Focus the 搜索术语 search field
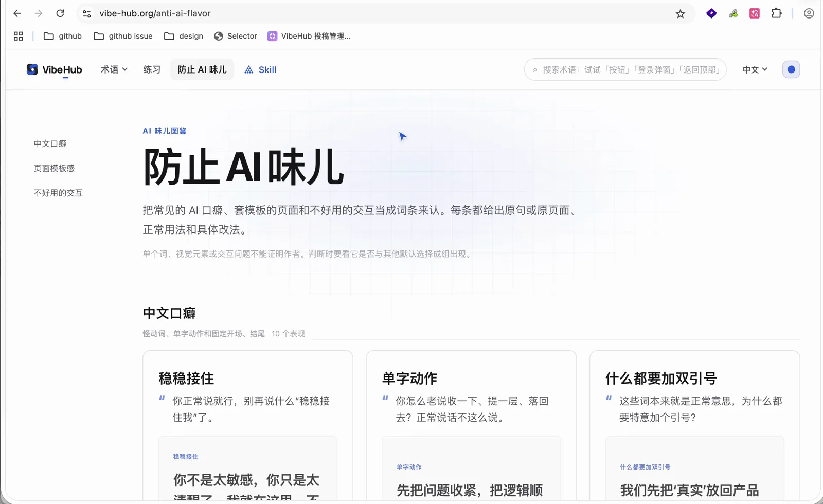Viewport: 823px width, 504px height. [x=625, y=69]
